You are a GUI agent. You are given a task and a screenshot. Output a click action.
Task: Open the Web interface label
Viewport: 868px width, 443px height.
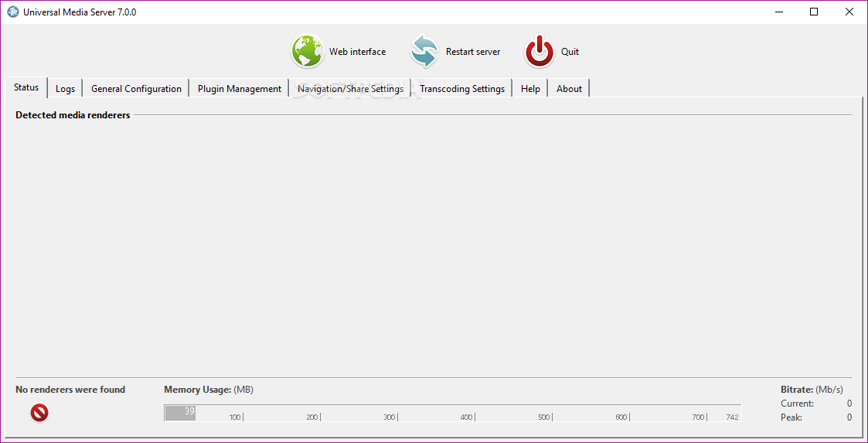[x=358, y=52]
